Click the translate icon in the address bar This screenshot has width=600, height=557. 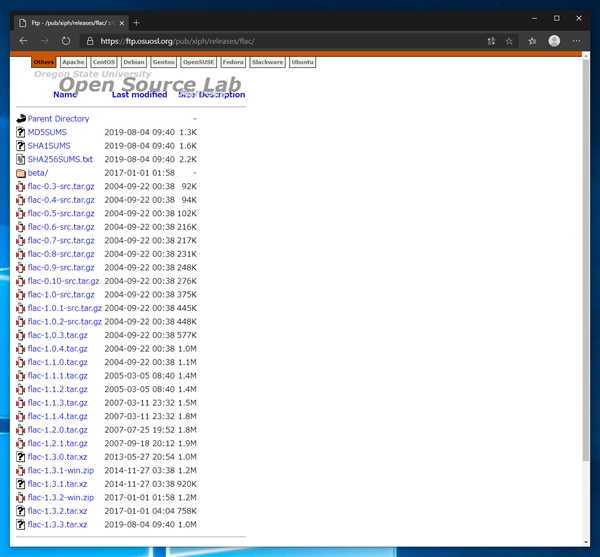tap(491, 41)
